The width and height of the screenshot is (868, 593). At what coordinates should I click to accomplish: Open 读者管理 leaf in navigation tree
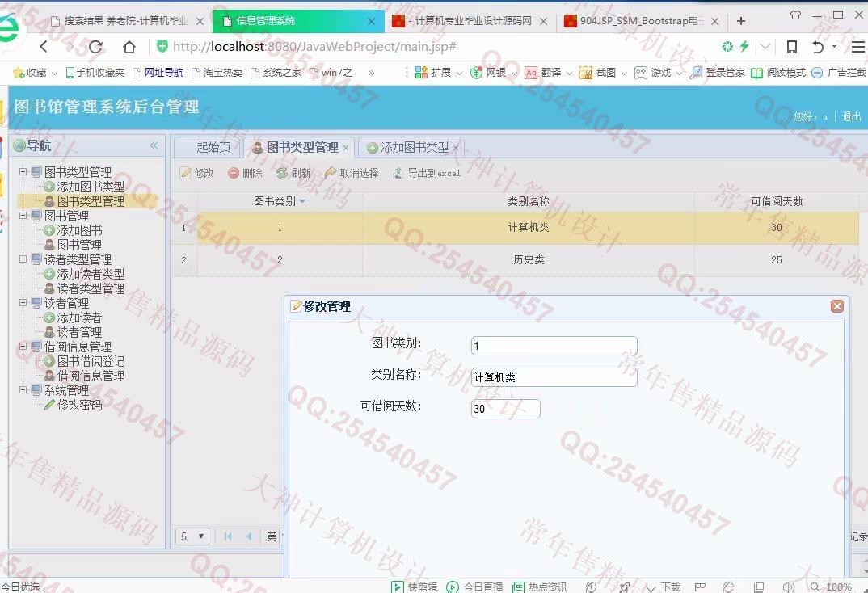(80, 332)
